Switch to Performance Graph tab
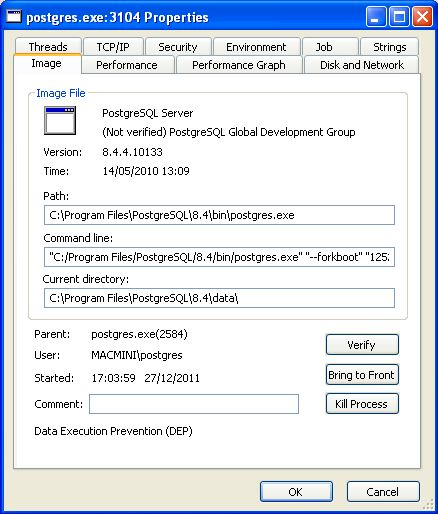The width and height of the screenshot is (438, 514). pyautogui.click(x=239, y=65)
